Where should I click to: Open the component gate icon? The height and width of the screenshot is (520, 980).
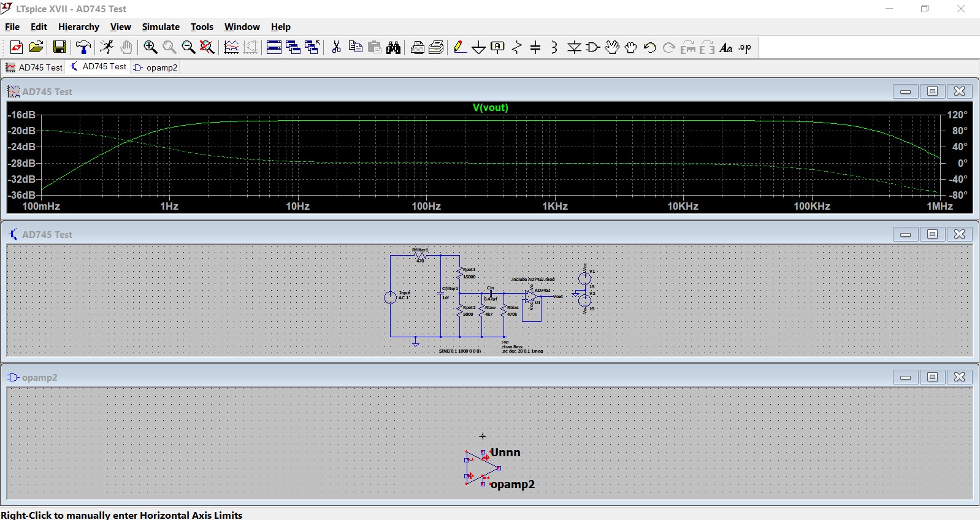593,47
